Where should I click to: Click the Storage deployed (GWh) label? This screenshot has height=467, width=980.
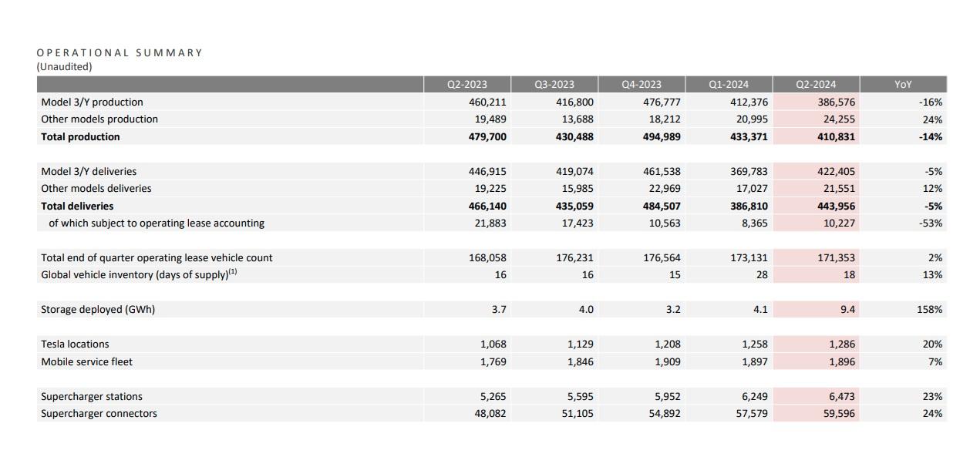tap(98, 309)
